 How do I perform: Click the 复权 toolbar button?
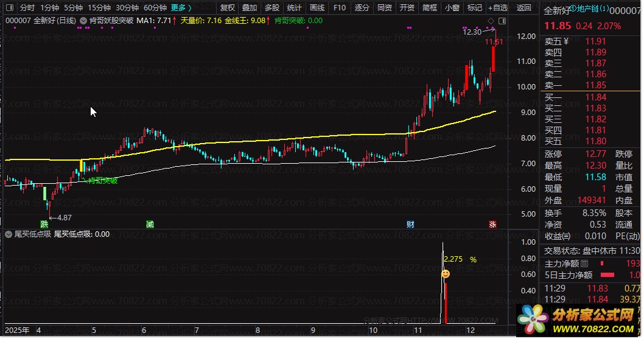(227, 8)
